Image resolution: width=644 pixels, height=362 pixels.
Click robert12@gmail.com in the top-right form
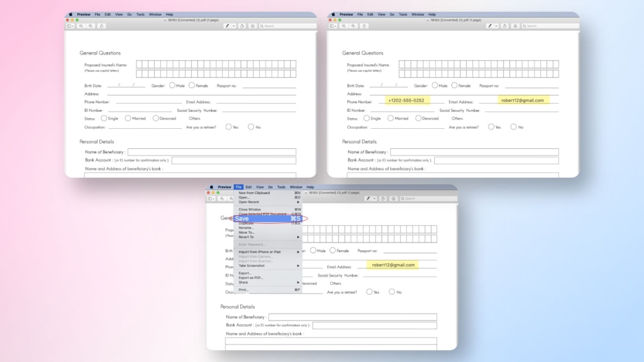tap(523, 100)
